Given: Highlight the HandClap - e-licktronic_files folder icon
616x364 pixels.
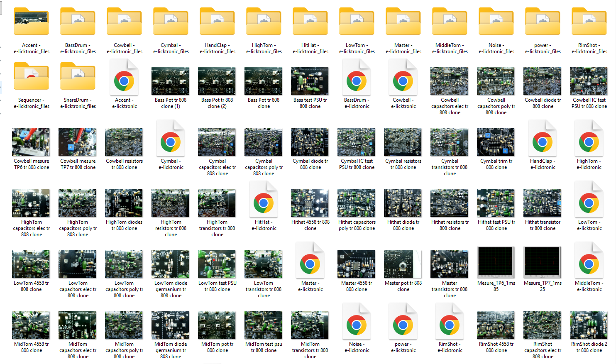Looking at the screenshot, I should tap(218, 21).
